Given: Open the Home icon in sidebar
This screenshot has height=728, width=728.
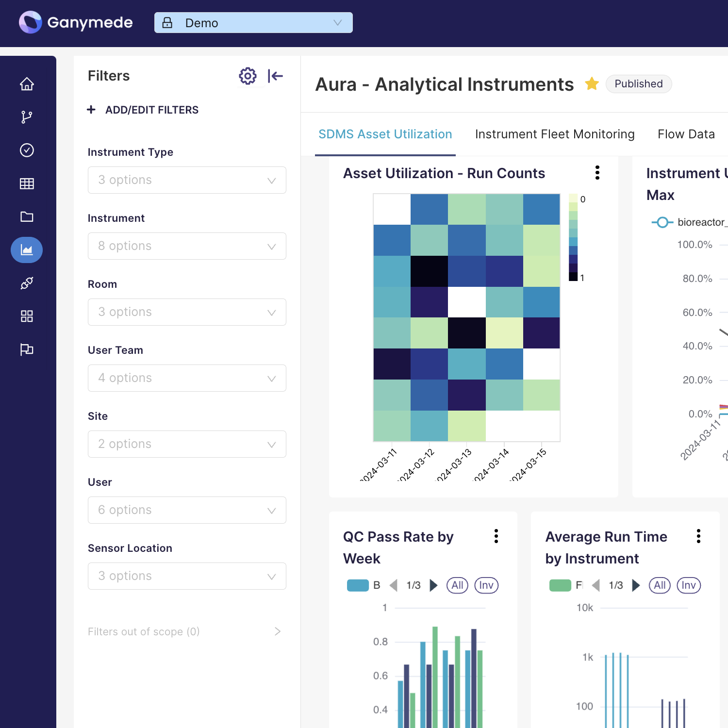Looking at the screenshot, I should (27, 84).
